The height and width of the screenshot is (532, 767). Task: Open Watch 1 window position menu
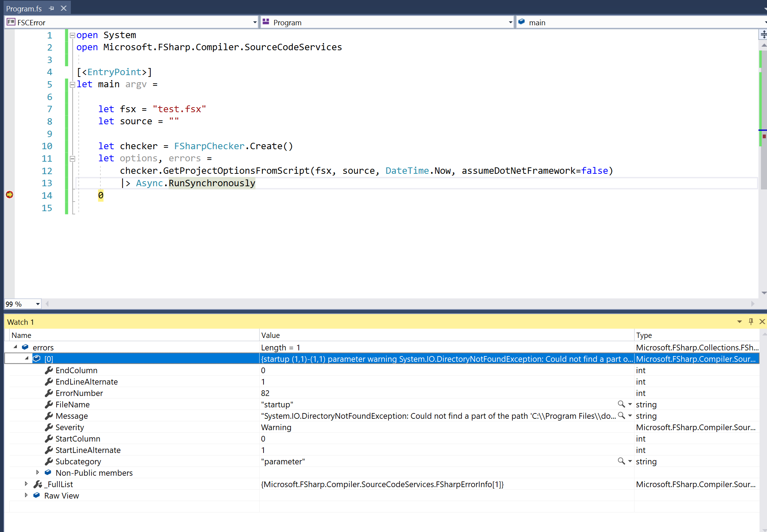tap(740, 322)
